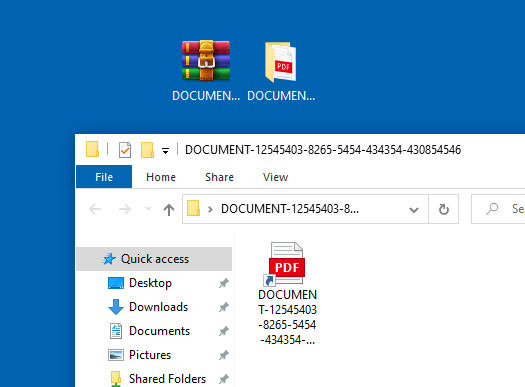
Task: Click the Explorer window title text
Action: coord(323,150)
